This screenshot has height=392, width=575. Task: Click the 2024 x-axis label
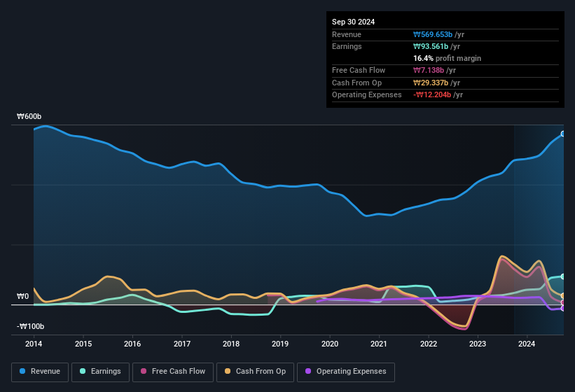[x=527, y=344]
